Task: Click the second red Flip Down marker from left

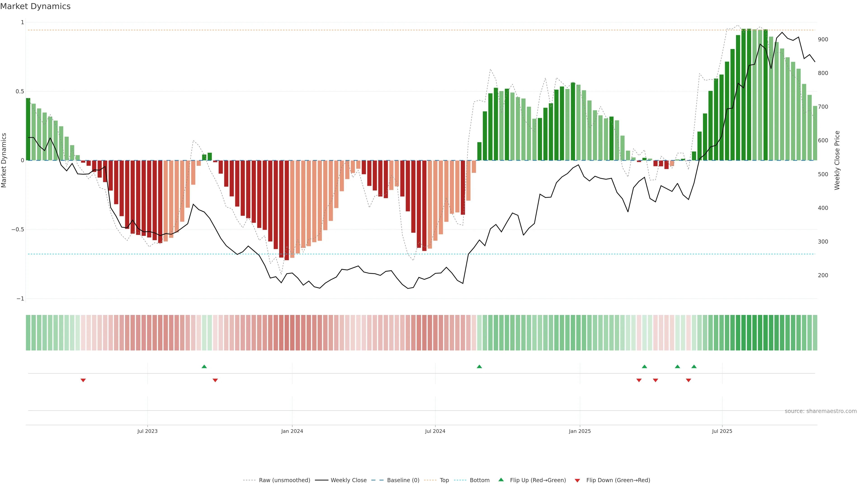Action: click(x=215, y=380)
